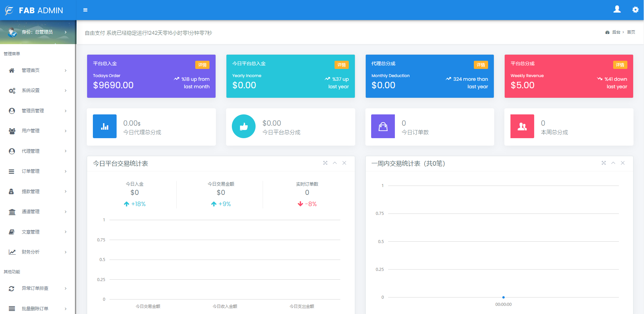Screen dimensions: 644x314
Task: Open the 异常订单排查 menu item
Action: [x=38, y=289]
